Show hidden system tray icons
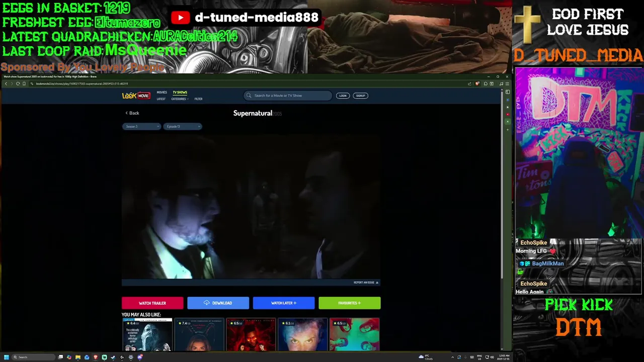 click(x=452, y=357)
